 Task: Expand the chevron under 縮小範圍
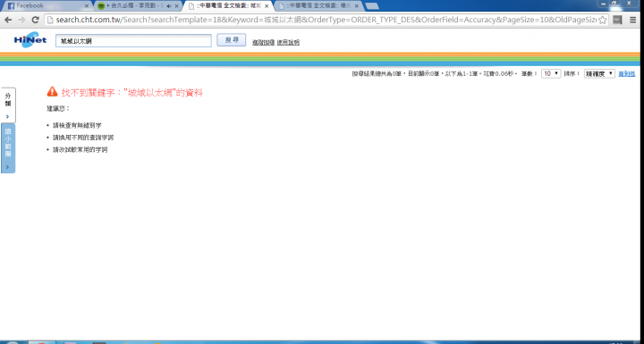(8, 167)
